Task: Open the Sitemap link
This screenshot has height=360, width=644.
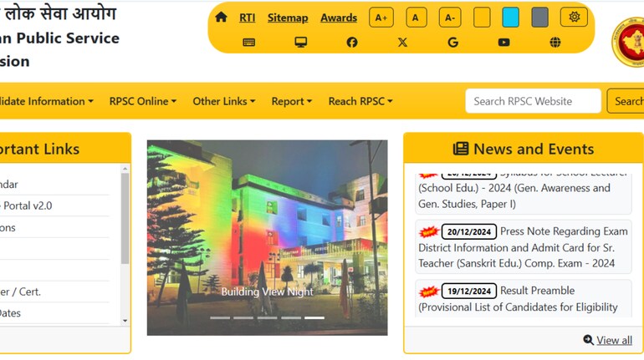Action: click(x=288, y=18)
